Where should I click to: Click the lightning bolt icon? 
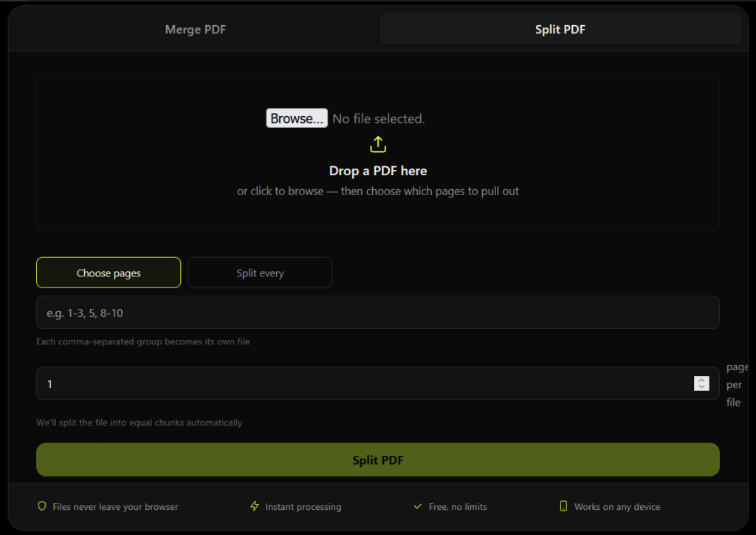[x=255, y=506]
